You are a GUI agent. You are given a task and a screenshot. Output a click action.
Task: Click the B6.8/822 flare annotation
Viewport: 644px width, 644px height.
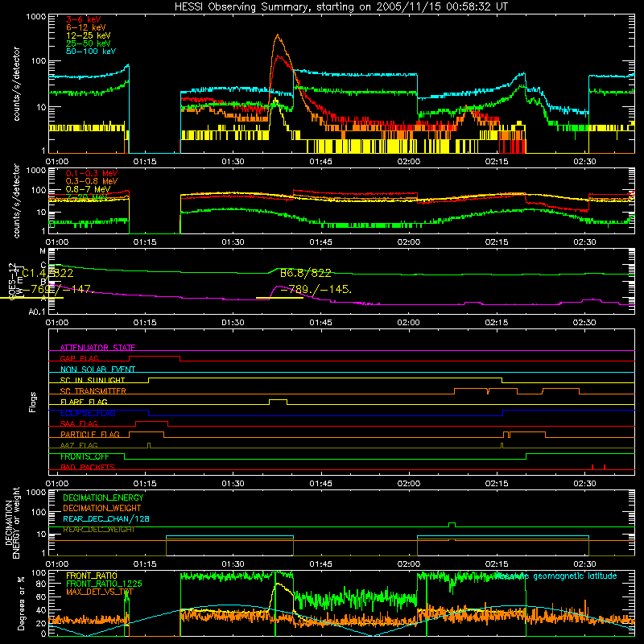[306, 273]
